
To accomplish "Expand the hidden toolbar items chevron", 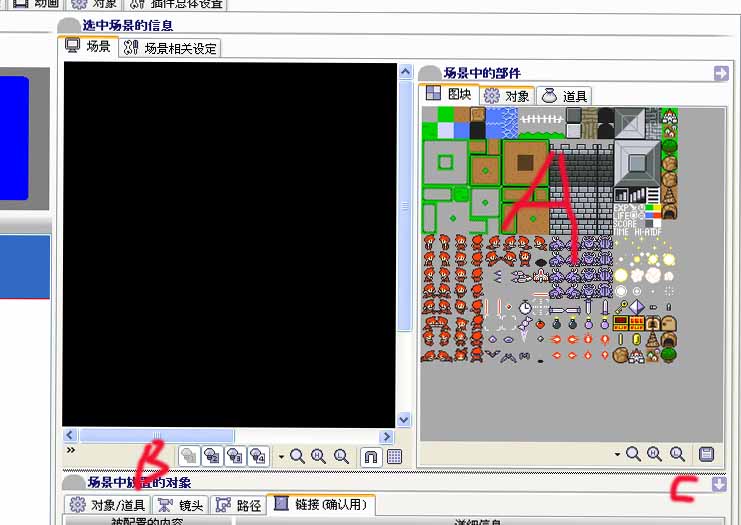I will pyautogui.click(x=71, y=450).
